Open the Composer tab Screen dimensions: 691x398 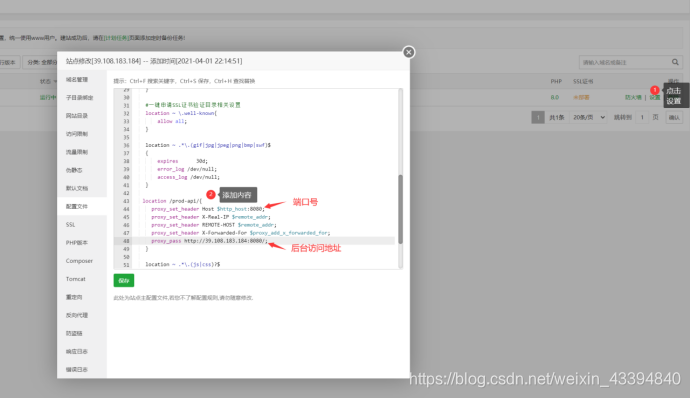(x=79, y=260)
